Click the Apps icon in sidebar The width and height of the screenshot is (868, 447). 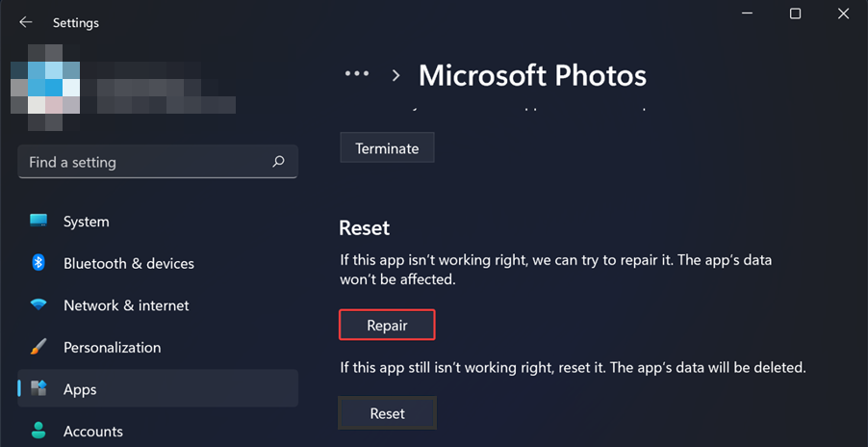38,389
